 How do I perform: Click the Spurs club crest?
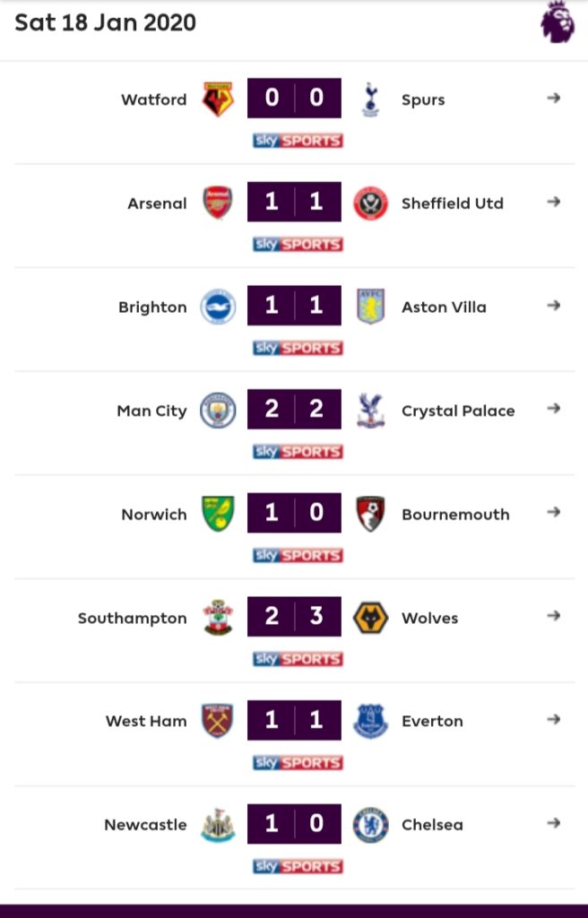[369, 100]
